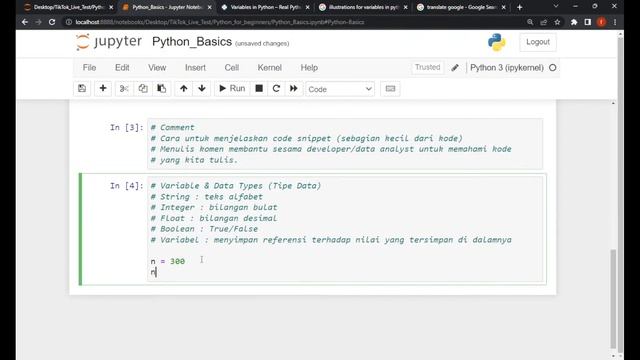Viewport: 640px width, 360px height.
Task: Click the In [3] comment cell
Action: tap(345, 144)
